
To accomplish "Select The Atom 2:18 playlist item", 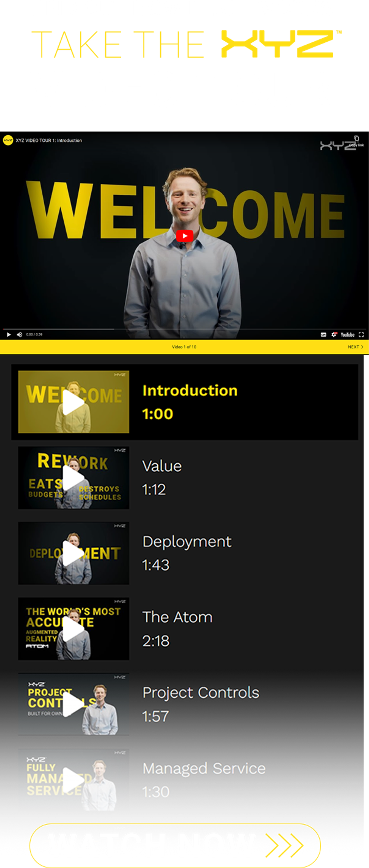I will (185, 629).
